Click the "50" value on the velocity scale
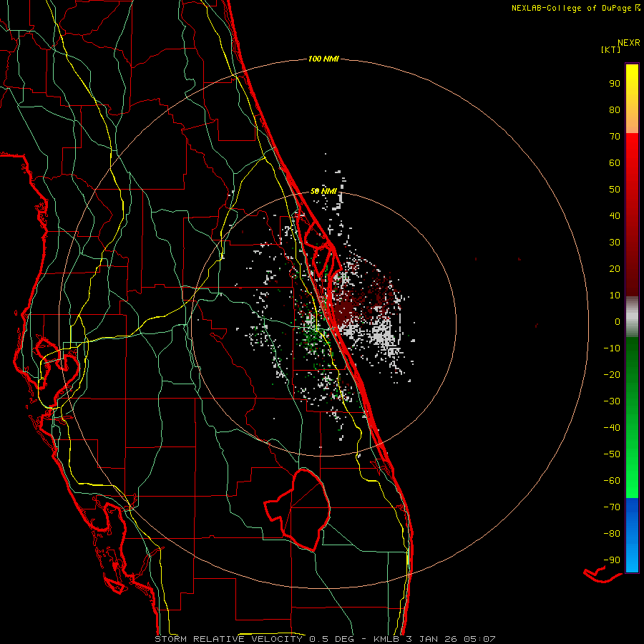The width and height of the screenshot is (644, 644). (615, 190)
